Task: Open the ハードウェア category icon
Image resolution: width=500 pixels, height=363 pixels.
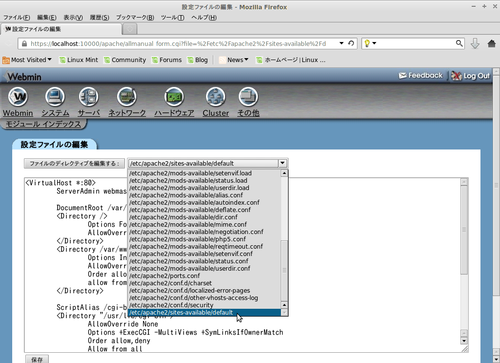Action: pos(174,97)
